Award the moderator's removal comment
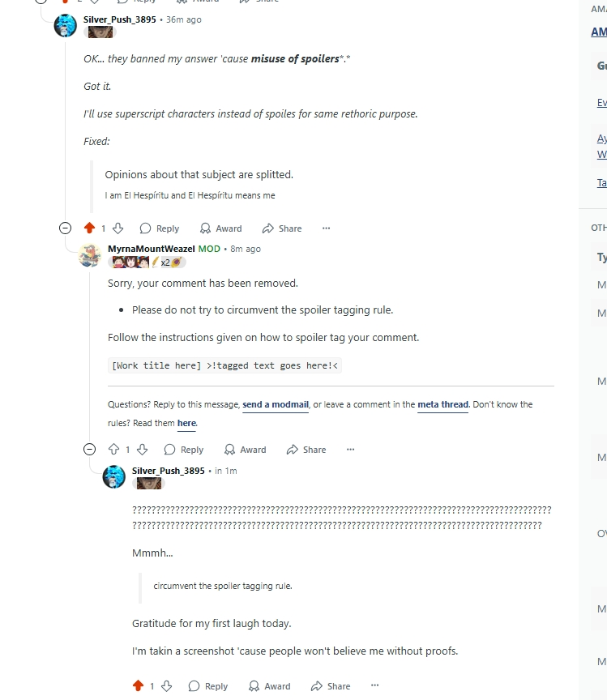Viewport: 607px width, 700px height. coord(246,450)
